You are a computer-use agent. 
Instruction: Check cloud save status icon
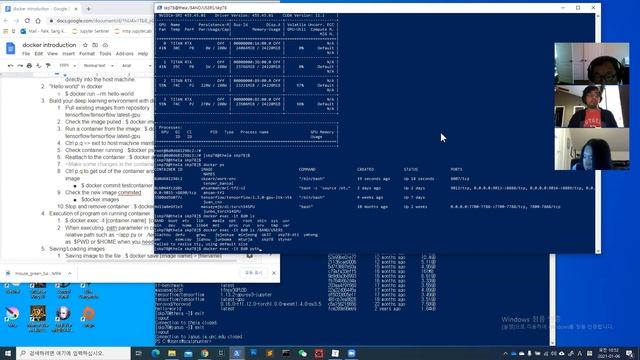(105, 45)
